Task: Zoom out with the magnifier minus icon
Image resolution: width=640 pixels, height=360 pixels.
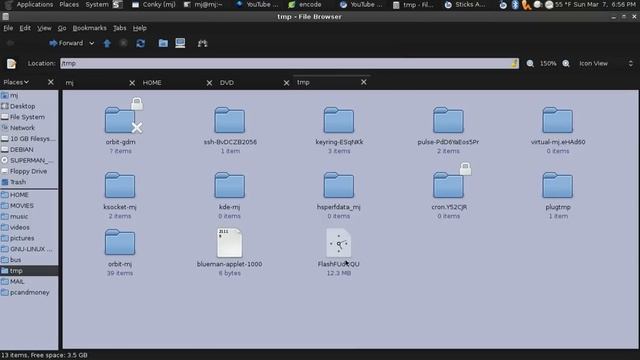Action: click(x=530, y=64)
